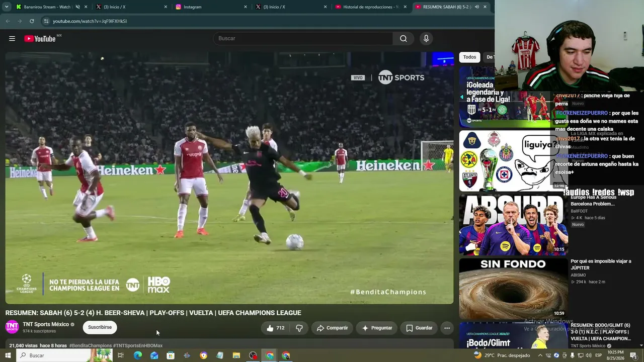Image resolution: width=644 pixels, height=362 pixels.
Task: Click the ABISMO channel name
Action: click(x=578, y=275)
